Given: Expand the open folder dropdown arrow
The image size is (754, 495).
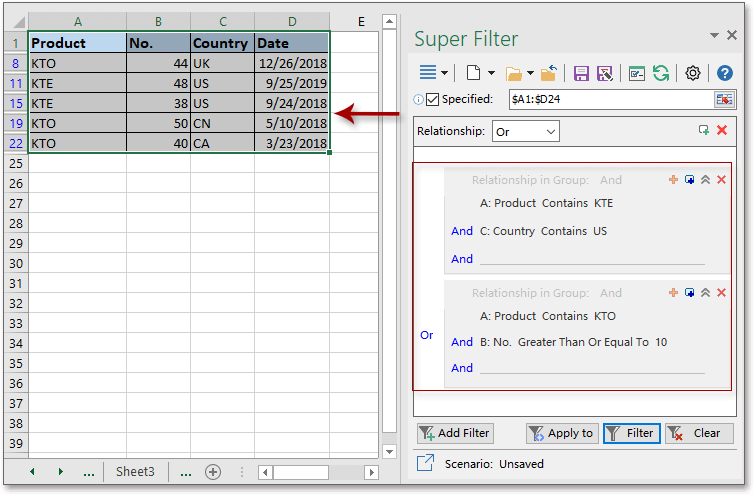Looking at the screenshot, I should click(x=530, y=73).
